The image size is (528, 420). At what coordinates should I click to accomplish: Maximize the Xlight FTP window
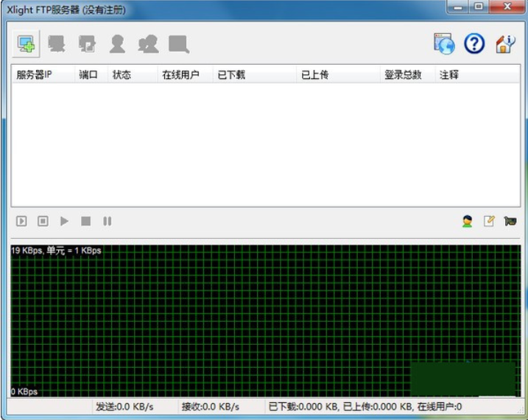pos(479,7)
